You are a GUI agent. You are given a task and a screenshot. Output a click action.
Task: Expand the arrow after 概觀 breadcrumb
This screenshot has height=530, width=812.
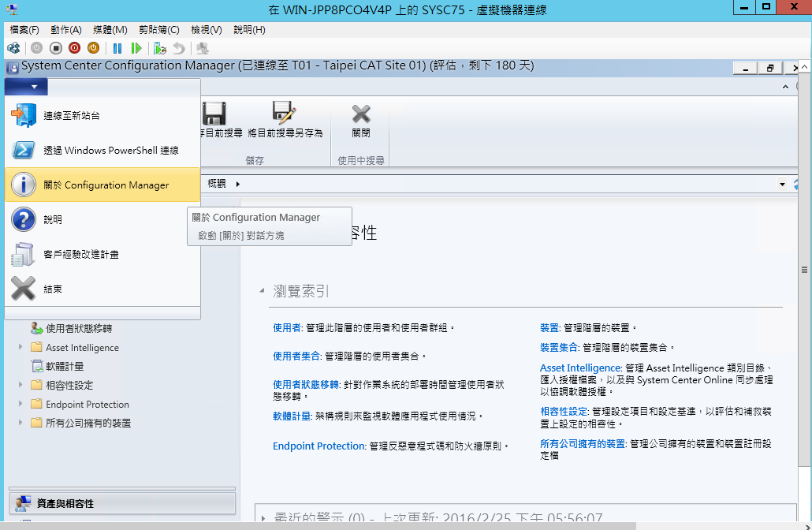238,184
